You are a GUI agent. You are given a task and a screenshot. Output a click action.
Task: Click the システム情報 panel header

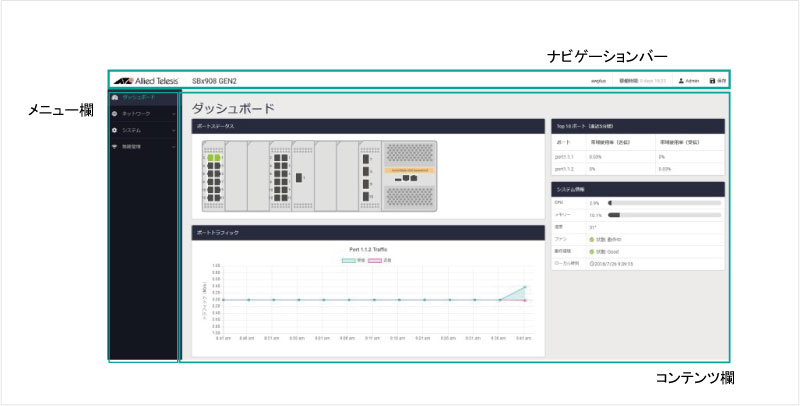click(638, 189)
